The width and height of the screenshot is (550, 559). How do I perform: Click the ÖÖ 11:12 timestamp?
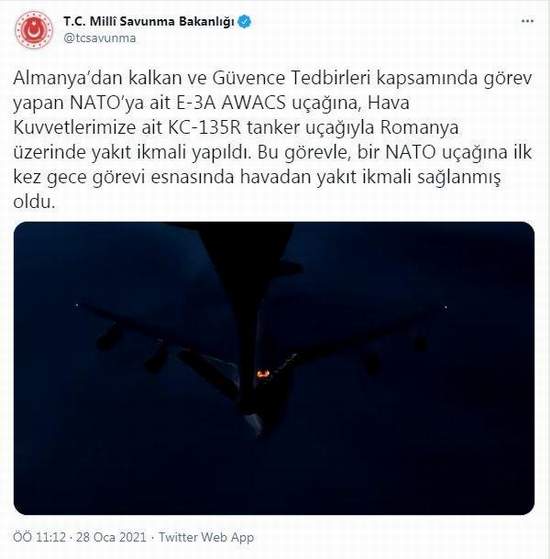pyautogui.click(x=39, y=537)
